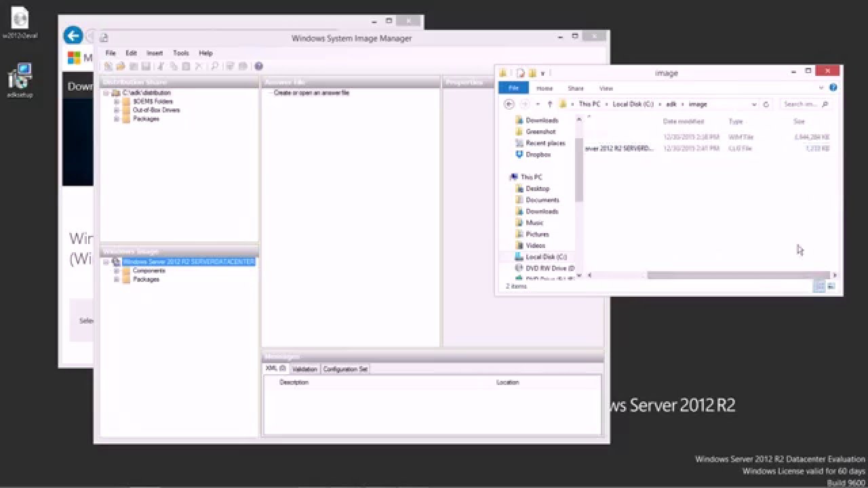Click the blue File button in Explorer
The height and width of the screenshot is (488, 868).
point(513,88)
